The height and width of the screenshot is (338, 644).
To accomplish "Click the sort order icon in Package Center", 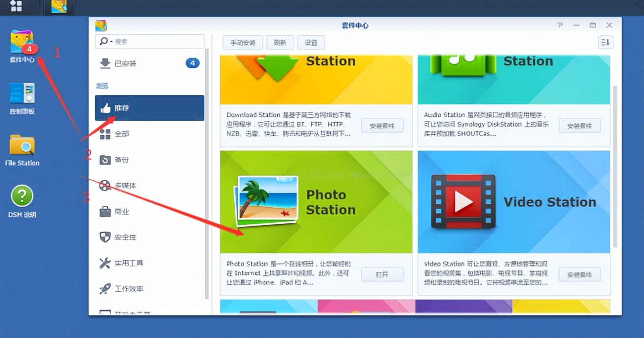I will coord(605,42).
